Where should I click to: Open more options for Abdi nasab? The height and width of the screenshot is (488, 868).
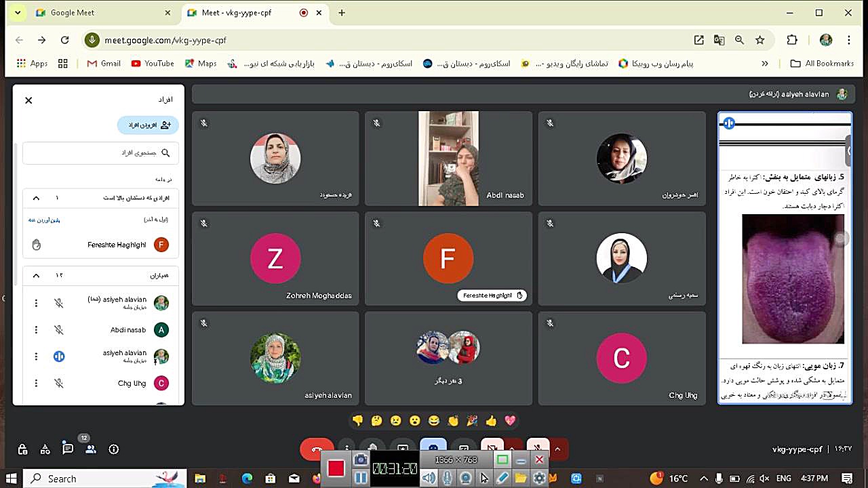36,330
